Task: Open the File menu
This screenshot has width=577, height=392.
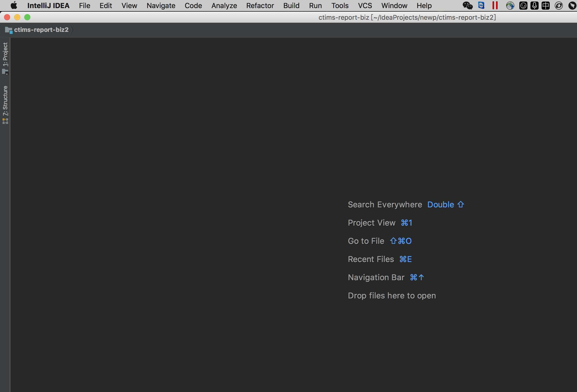Action: point(84,5)
